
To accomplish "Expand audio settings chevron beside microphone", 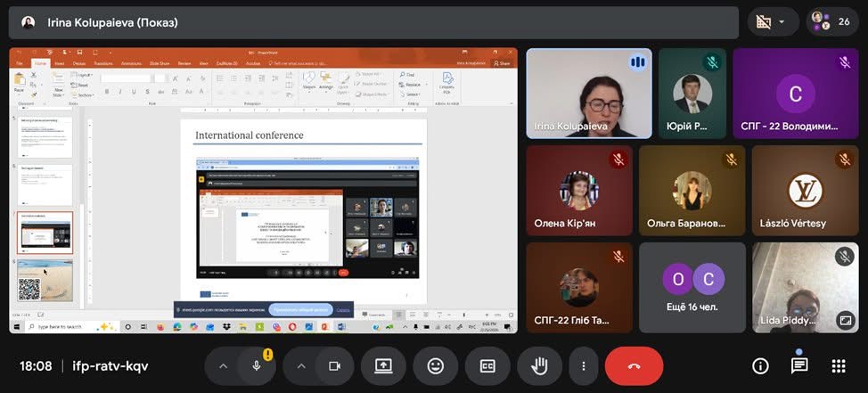I will coord(223,366).
